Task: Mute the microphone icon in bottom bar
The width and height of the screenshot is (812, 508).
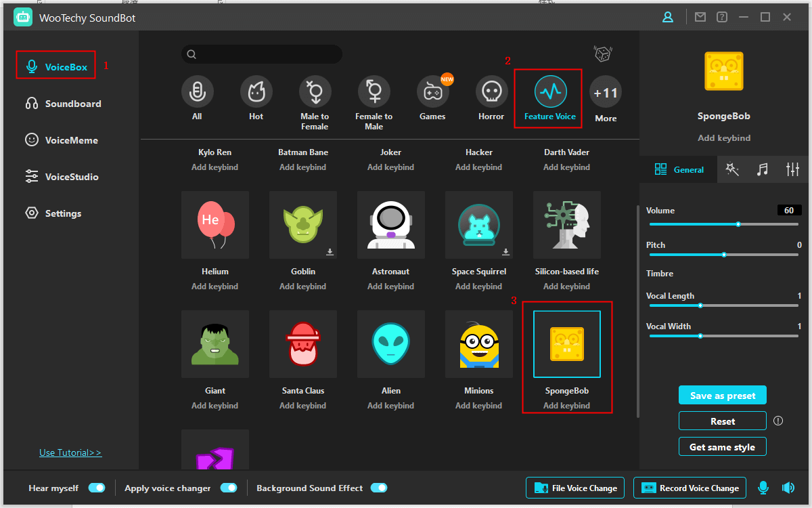Action: (763, 488)
